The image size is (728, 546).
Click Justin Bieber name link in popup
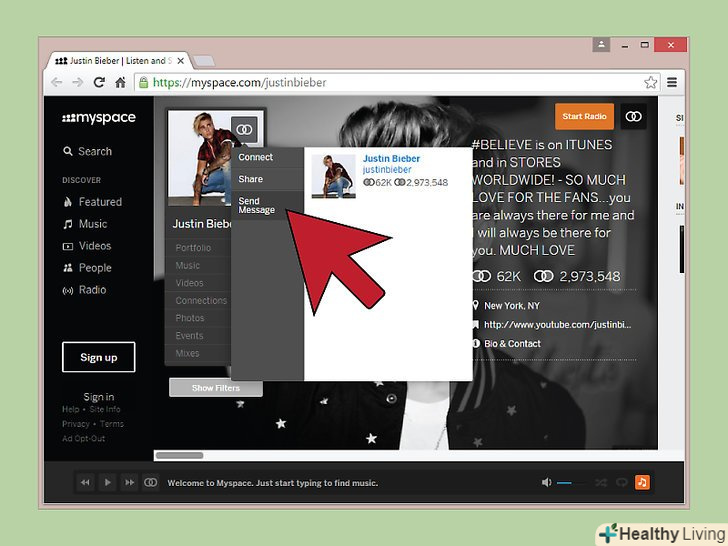[x=391, y=159]
